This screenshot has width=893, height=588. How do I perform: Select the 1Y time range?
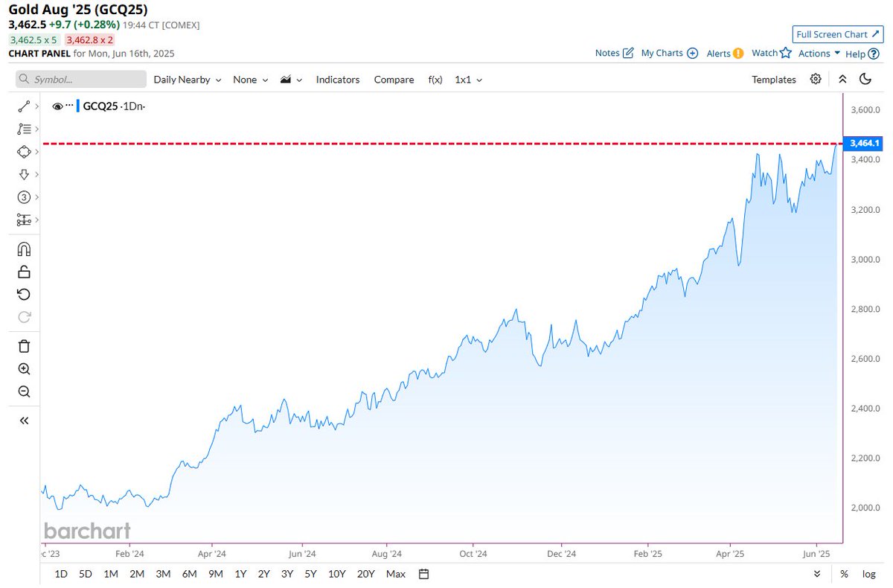pos(240,574)
